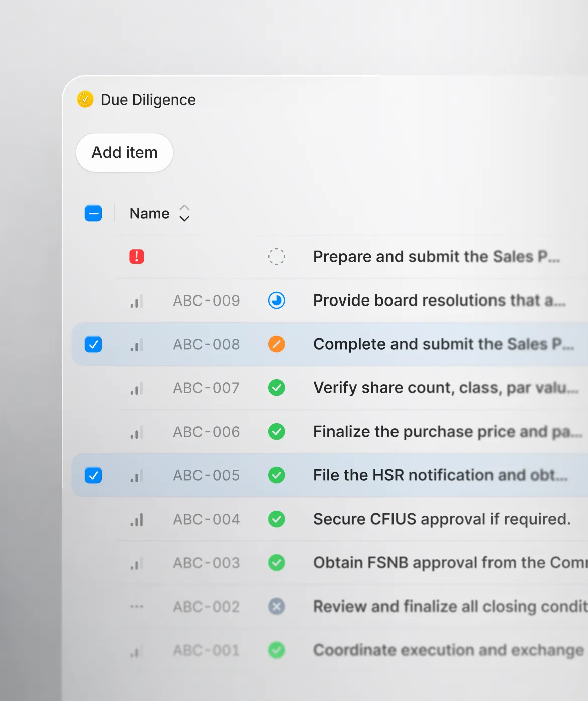Click orange status icon for ABC-008
Image resolution: width=588 pixels, height=701 pixels.
tap(277, 344)
